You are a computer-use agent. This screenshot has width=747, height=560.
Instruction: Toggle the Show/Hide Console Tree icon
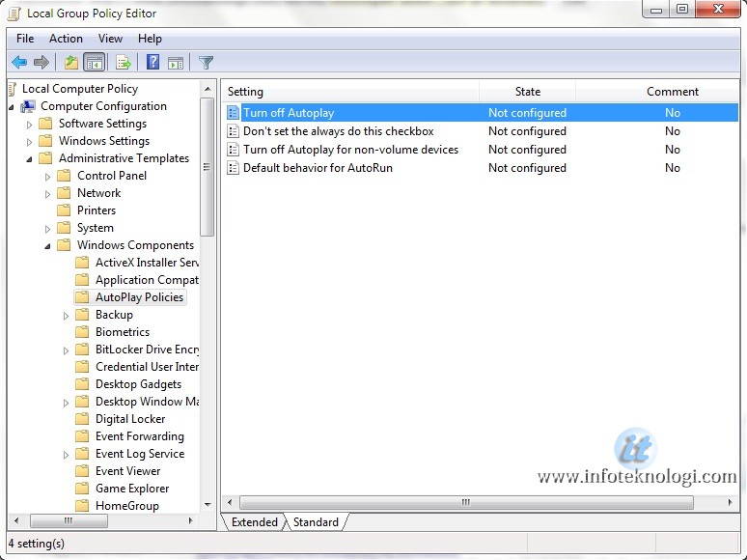click(94, 63)
